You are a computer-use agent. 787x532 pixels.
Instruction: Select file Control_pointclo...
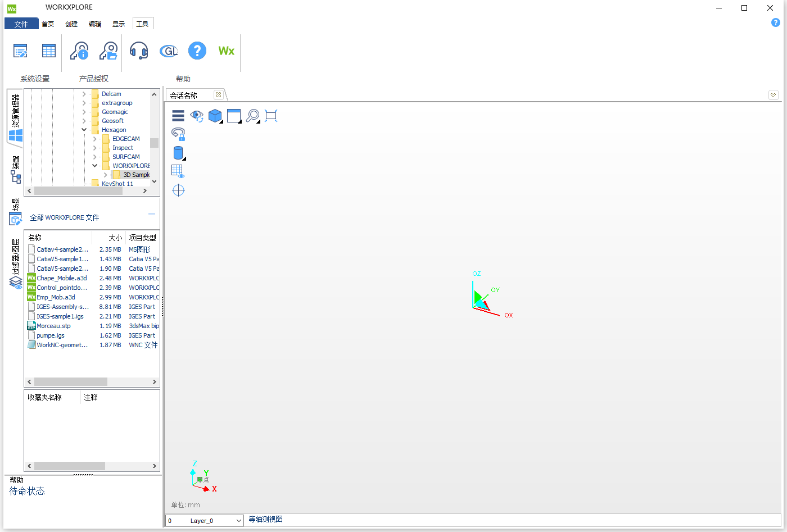click(62, 288)
